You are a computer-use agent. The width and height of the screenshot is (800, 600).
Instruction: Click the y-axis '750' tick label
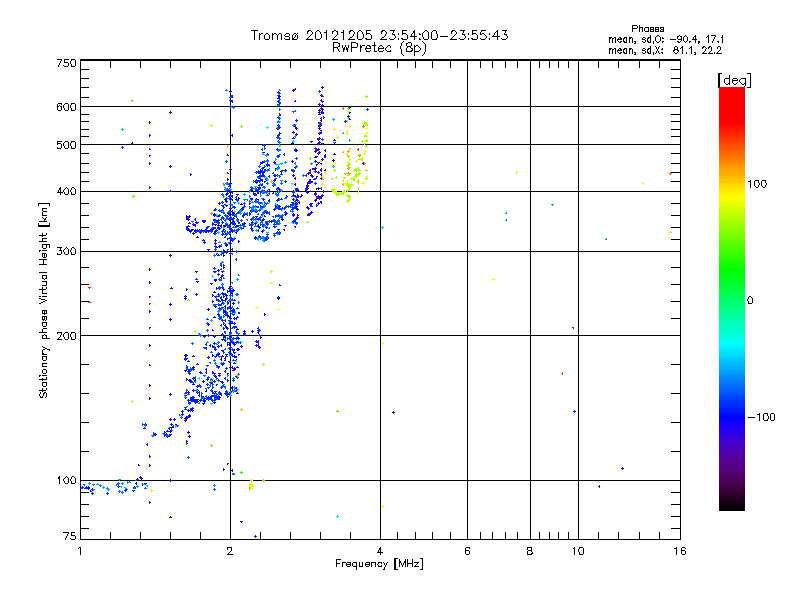(66, 63)
